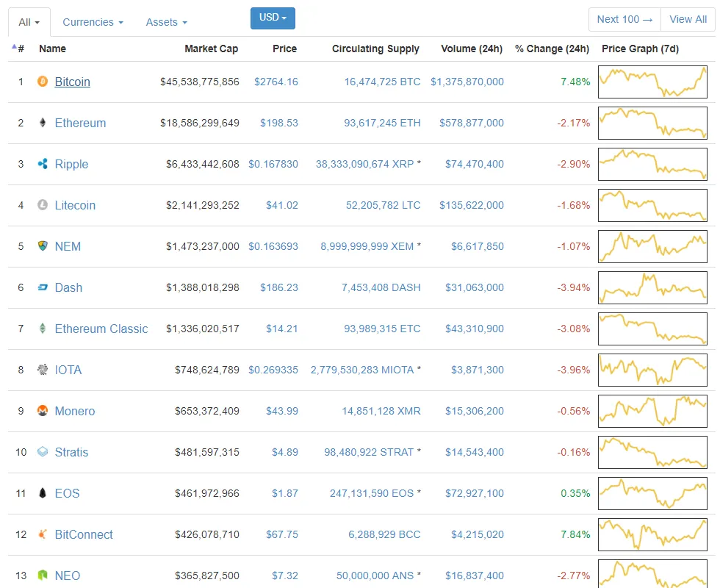The width and height of the screenshot is (720, 588).
Task: Click the View All button
Action: (688, 19)
